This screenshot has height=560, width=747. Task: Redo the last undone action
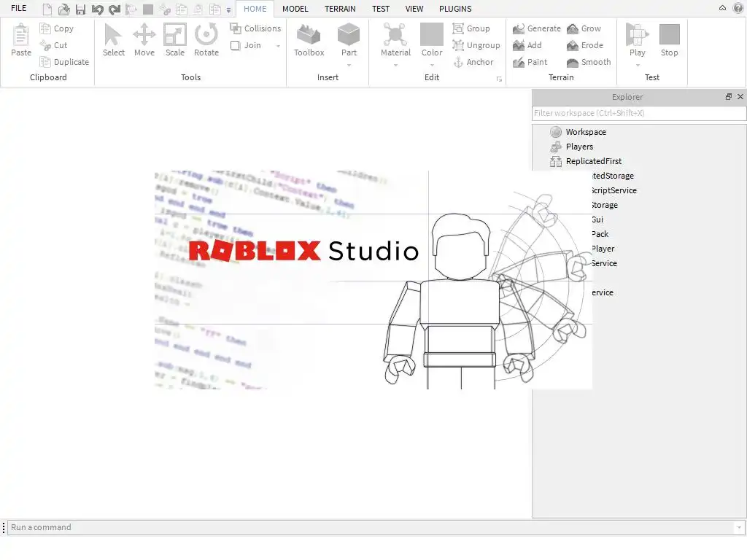point(115,9)
